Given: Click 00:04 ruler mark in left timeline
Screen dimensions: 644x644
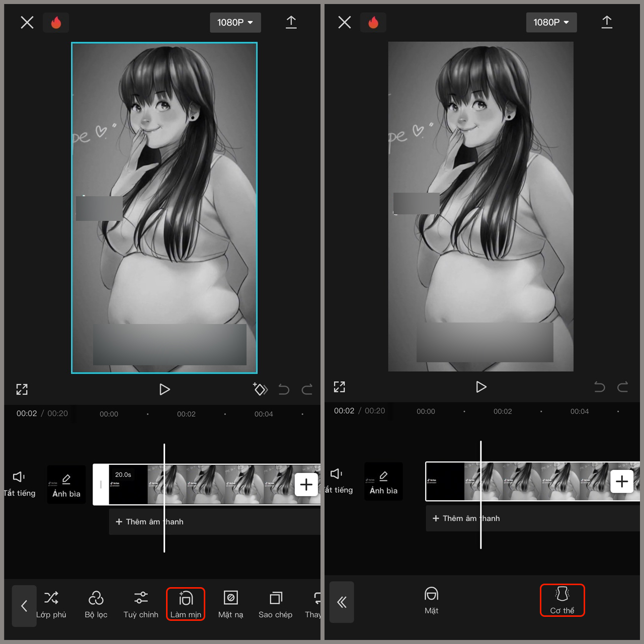Looking at the screenshot, I should (264, 414).
